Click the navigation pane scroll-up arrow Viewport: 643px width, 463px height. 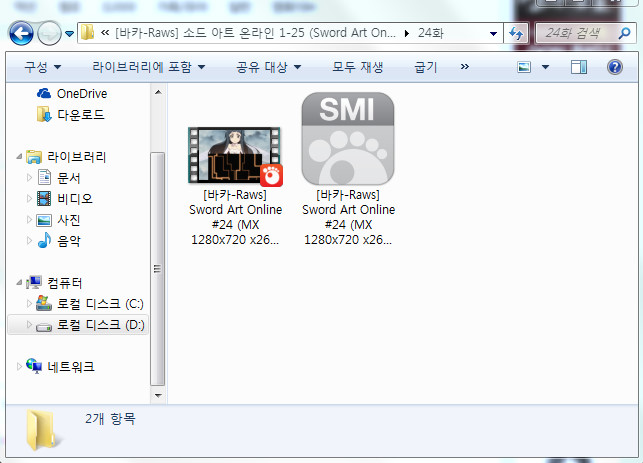pos(158,92)
